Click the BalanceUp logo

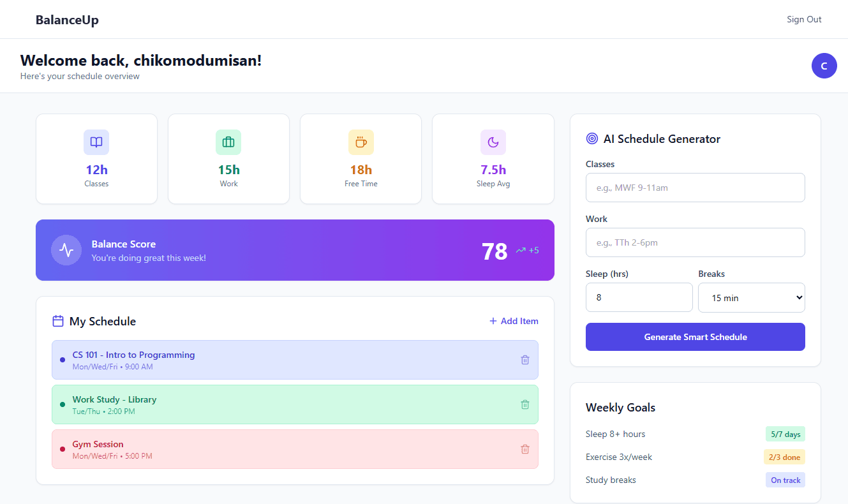(67, 20)
